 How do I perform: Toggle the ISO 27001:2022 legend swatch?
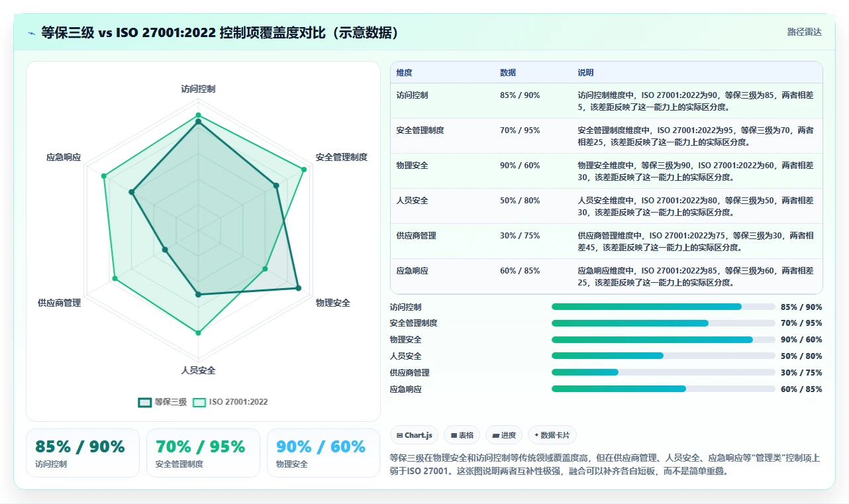(199, 402)
